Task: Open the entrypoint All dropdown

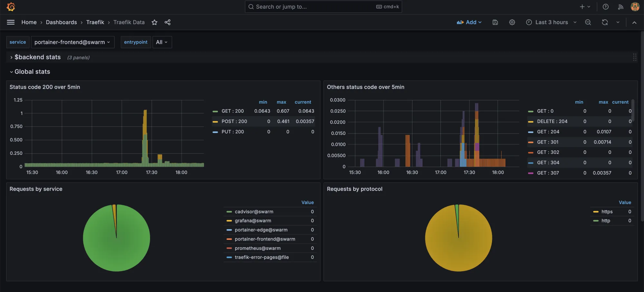Action: click(162, 42)
